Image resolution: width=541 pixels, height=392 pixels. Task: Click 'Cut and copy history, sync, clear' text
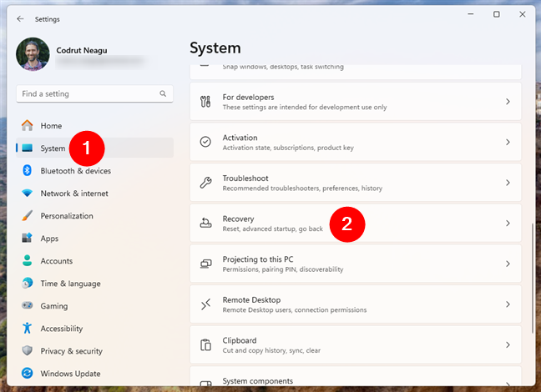[x=271, y=350]
